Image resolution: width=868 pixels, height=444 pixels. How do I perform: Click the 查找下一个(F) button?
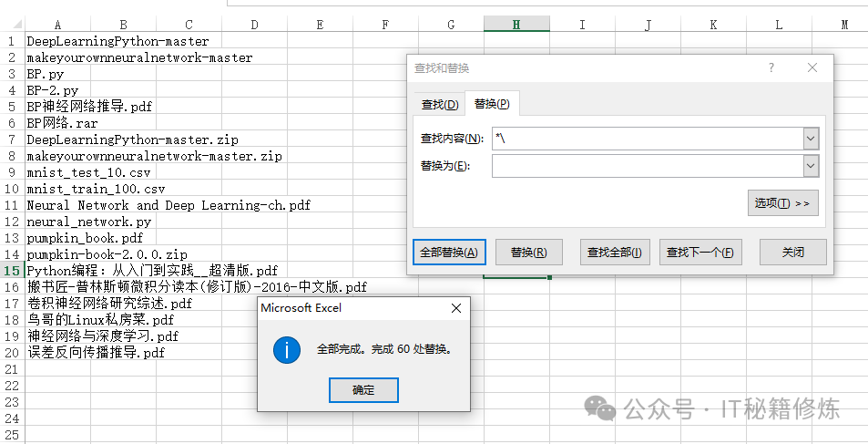pyautogui.click(x=699, y=253)
